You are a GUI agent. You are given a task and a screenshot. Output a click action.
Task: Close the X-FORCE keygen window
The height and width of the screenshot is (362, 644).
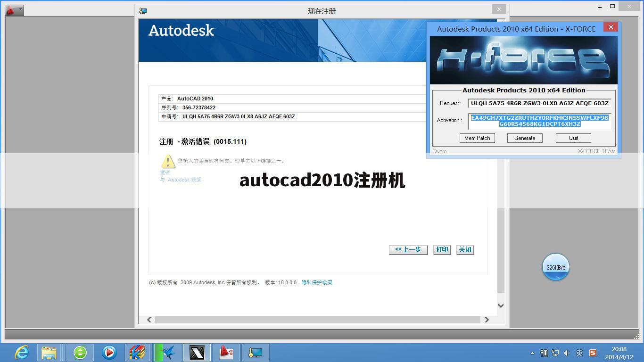pyautogui.click(x=611, y=27)
